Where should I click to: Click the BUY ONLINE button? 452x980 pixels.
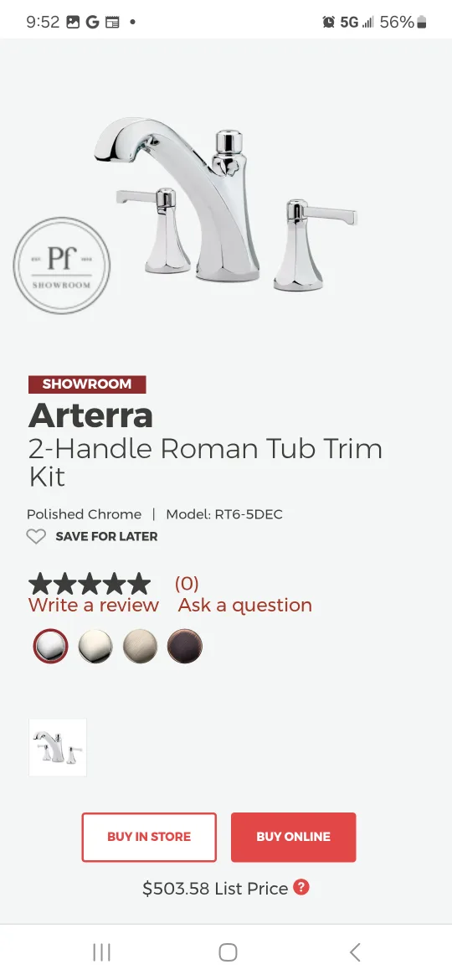[x=294, y=837]
